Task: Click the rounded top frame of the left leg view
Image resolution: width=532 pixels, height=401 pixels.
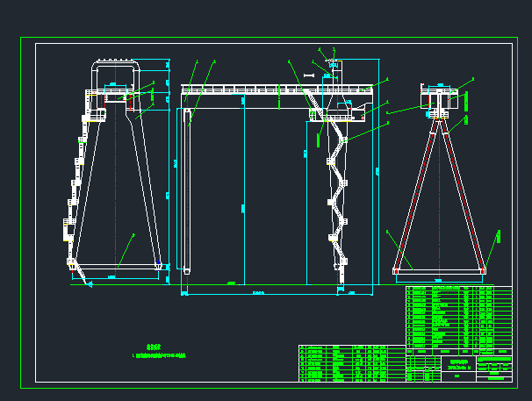Action: (117, 62)
